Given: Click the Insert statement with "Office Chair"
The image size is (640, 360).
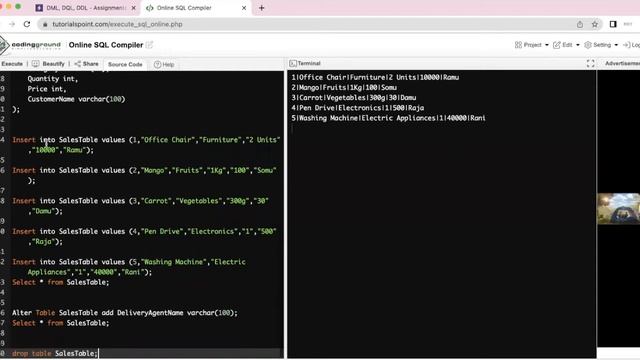Looking at the screenshot, I should (x=146, y=145).
